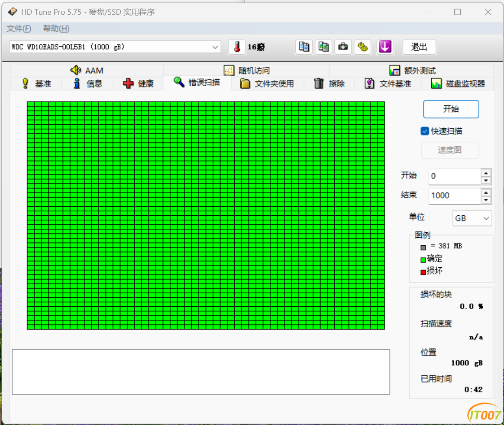Click the copy screenshot to clipboard icon

coord(323,47)
